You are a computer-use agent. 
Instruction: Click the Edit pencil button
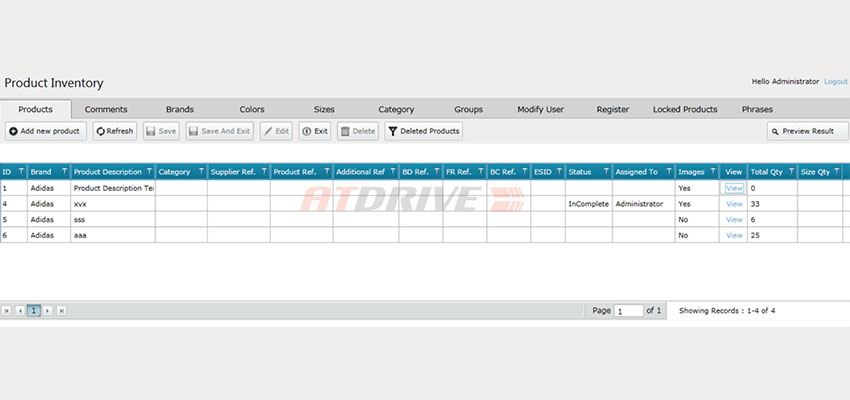coord(276,131)
